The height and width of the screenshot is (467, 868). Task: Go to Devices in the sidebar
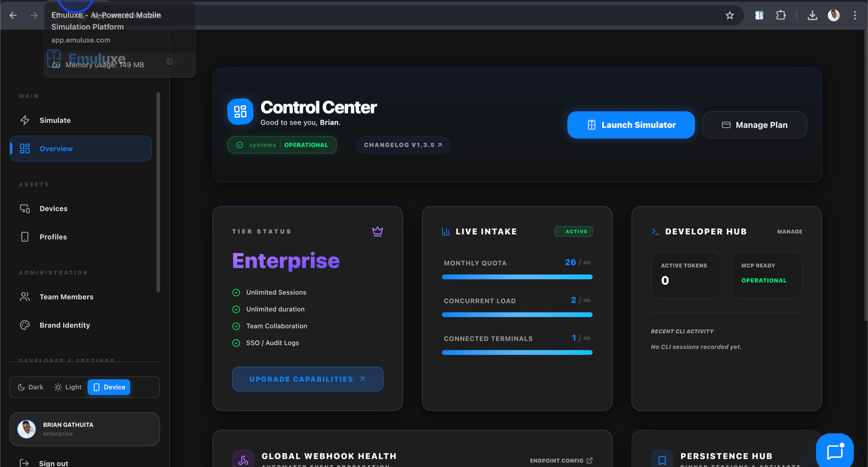(x=53, y=209)
